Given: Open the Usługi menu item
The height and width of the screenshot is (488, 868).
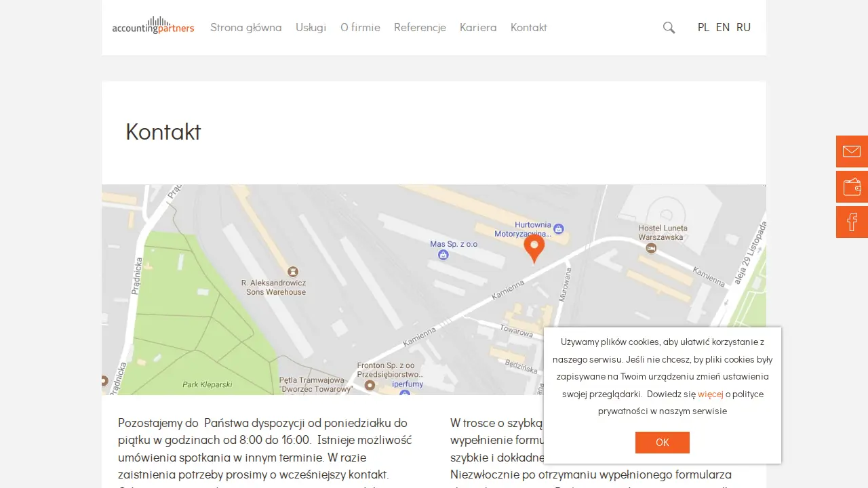Looking at the screenshot, I should [311, 27].
